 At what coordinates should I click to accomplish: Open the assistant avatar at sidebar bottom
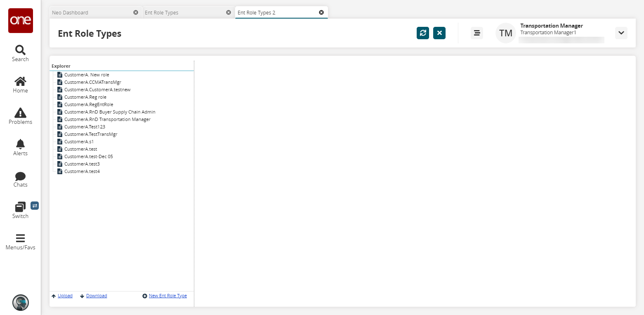pyautogui.click(x=21, y=303)
